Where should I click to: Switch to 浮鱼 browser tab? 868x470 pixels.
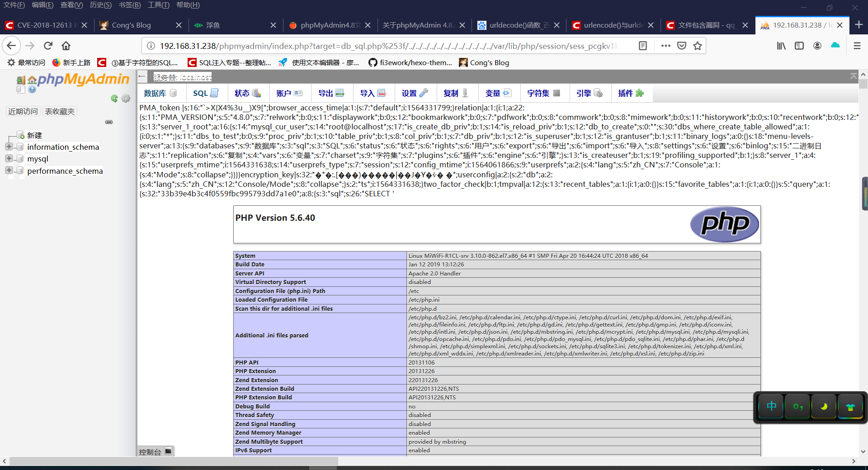click(235, 25)
